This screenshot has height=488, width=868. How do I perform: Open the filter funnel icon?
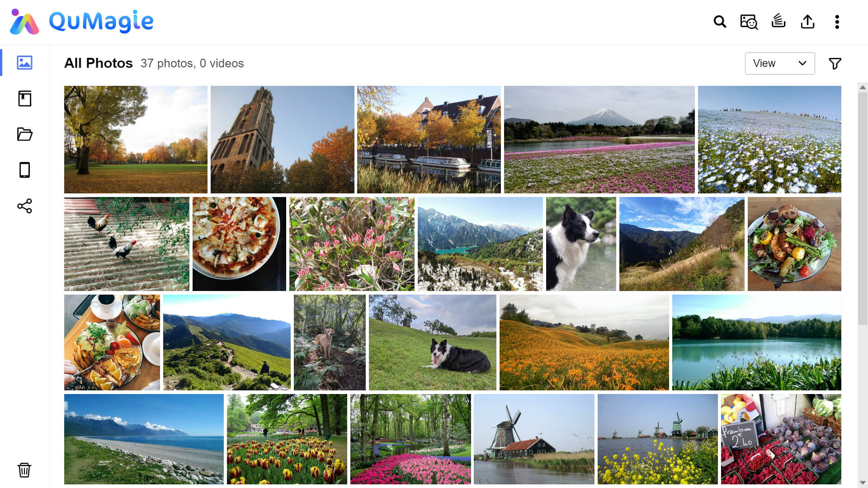point(835,64)
